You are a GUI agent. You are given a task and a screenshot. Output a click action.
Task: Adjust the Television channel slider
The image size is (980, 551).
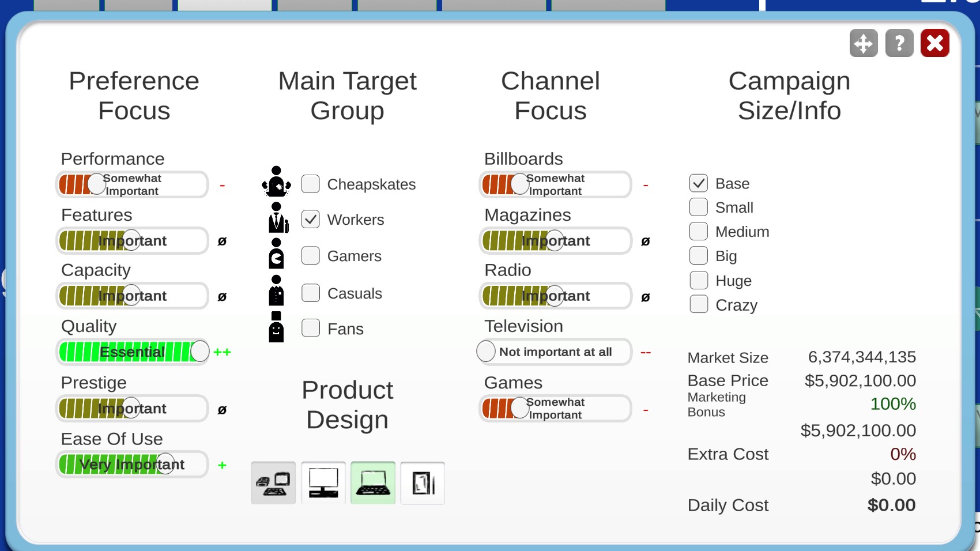pos(555,352)
